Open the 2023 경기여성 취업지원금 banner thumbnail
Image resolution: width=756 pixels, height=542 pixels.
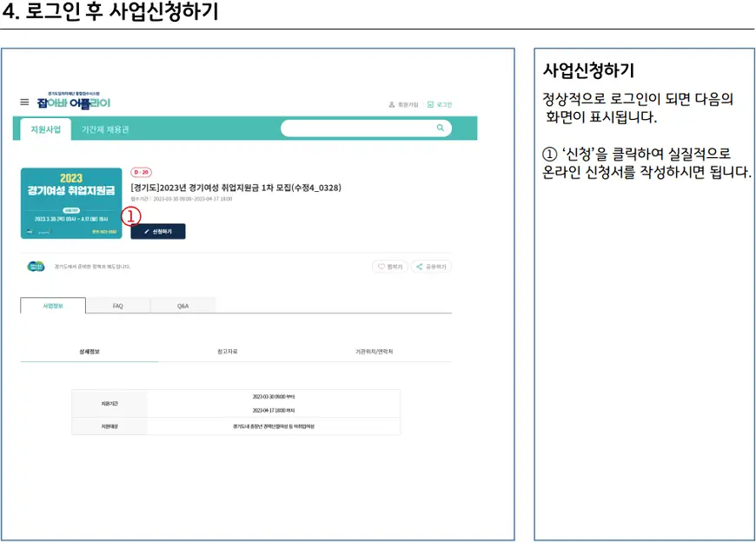[x=71, y=203]
